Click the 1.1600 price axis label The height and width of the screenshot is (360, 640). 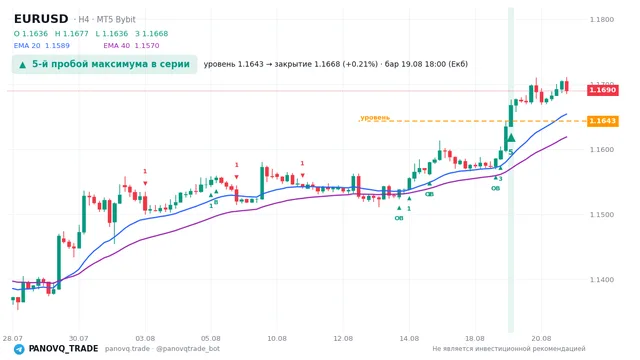pyautogui.click(x=602, y=149)
